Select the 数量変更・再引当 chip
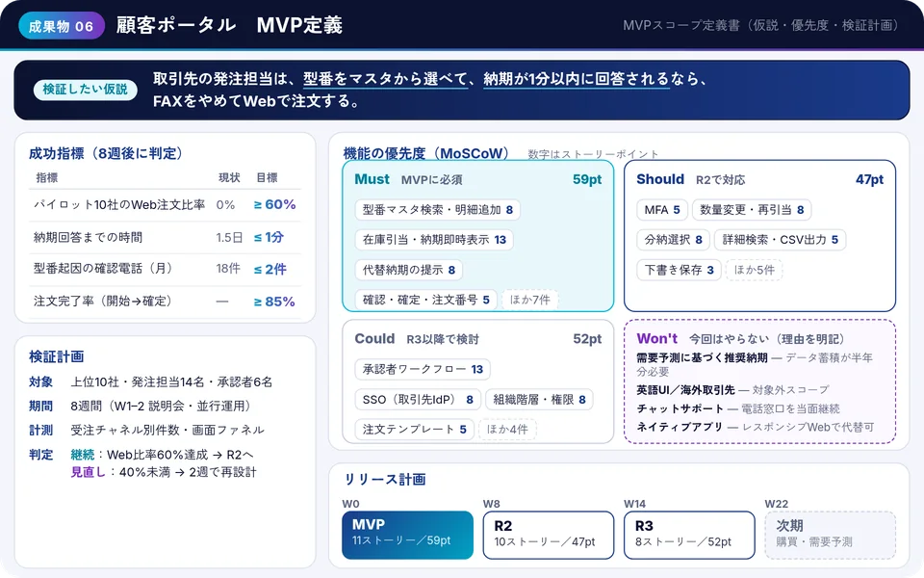Viewport: 924px width, 578px height. click(x=752, y=210)
